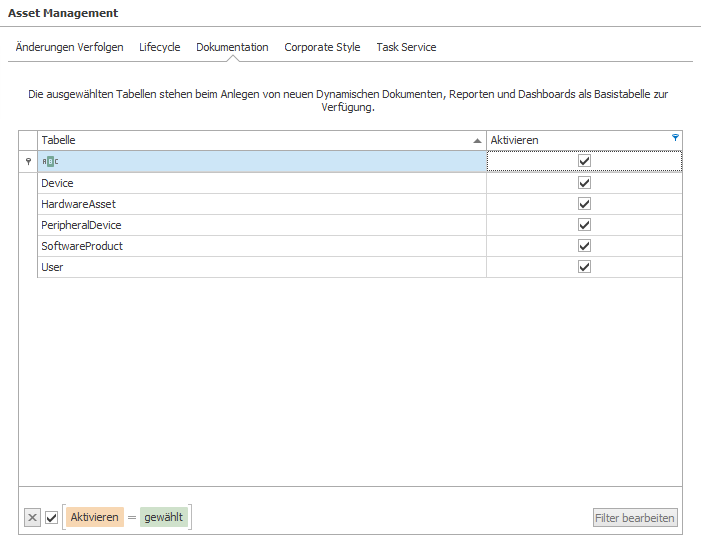Click the Filter bearbeiten button

pyautogui.click(x=635, y=518)
